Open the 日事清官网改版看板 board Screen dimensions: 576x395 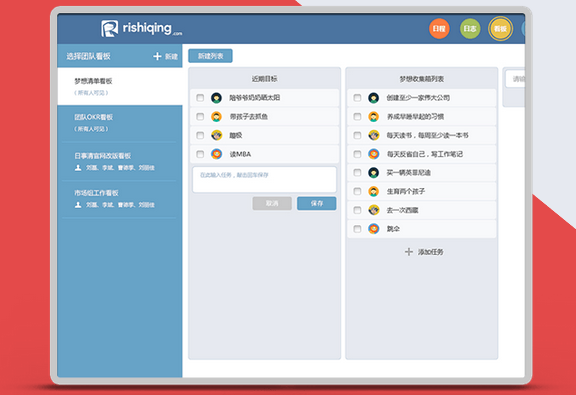click(x=120, y=161)
